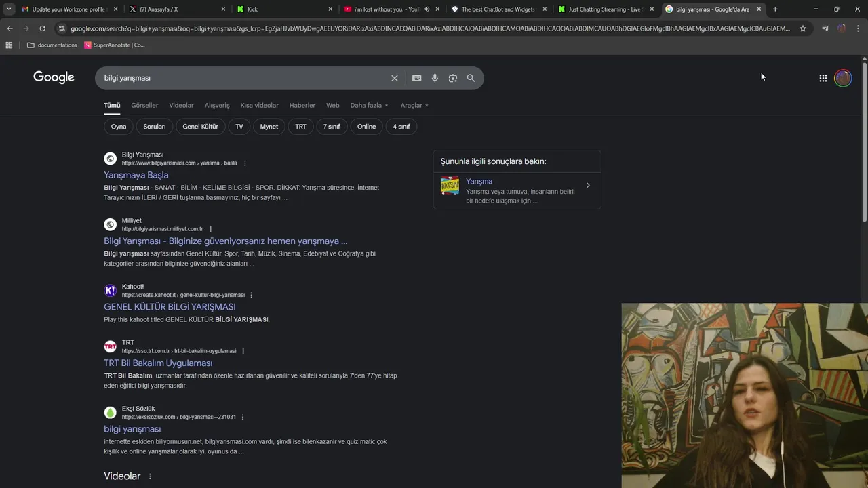Viewport: 868px width, 488px height.
Task: Open the Google account avatar
Action: (x=843, y=78)
